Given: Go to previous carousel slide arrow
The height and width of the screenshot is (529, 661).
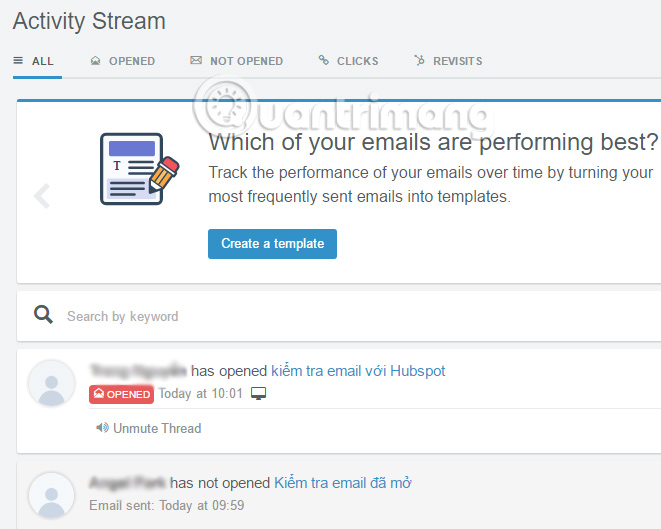Looking at the screenshot, I should coord(42,195).
